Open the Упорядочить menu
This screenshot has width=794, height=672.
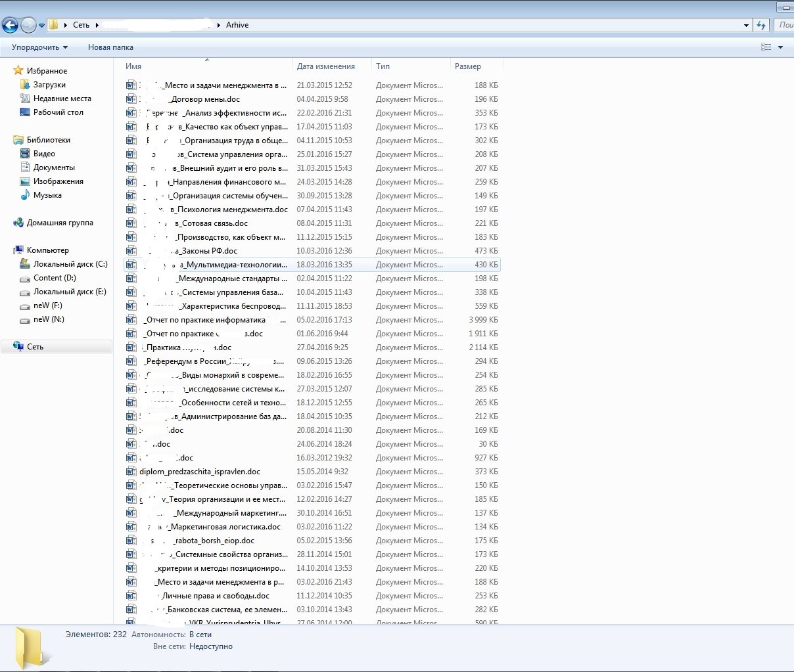click(x=39, y=47)
